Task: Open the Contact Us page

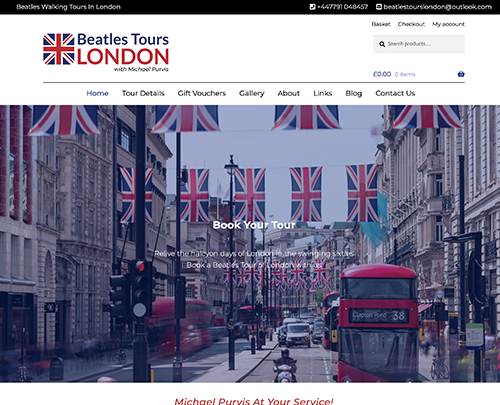Action: 395,93
